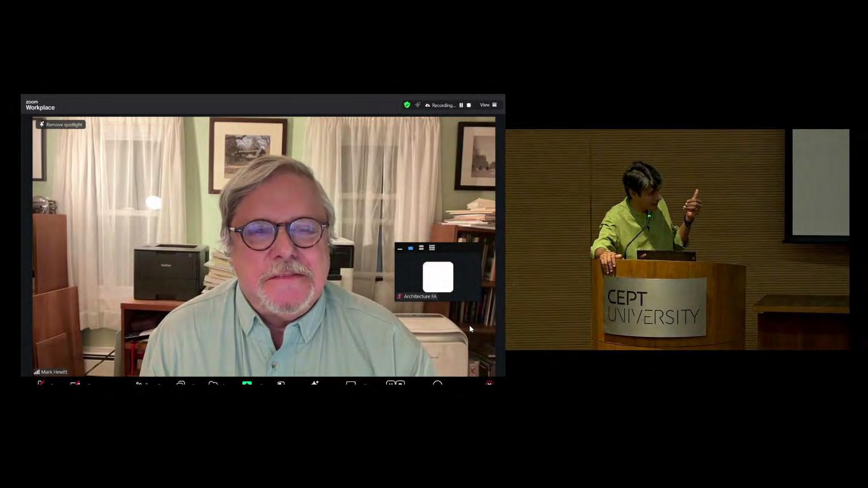
Task: Stop the meeting recording
Action: (x=469, y=105)
